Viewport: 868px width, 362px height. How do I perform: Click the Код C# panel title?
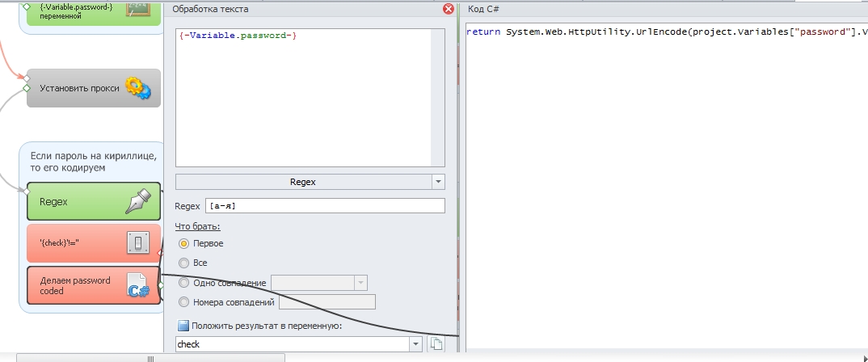[x=483, y=9]
